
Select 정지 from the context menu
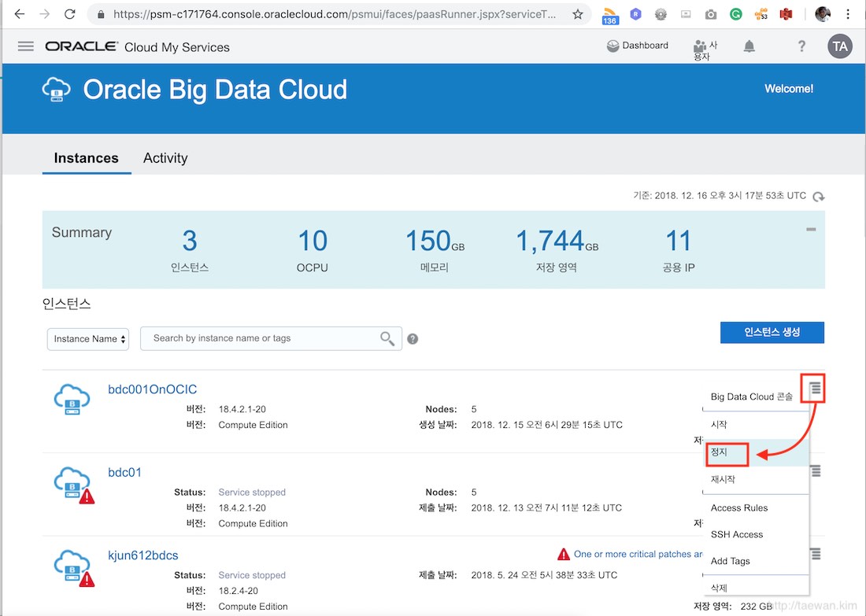point(720,453)
